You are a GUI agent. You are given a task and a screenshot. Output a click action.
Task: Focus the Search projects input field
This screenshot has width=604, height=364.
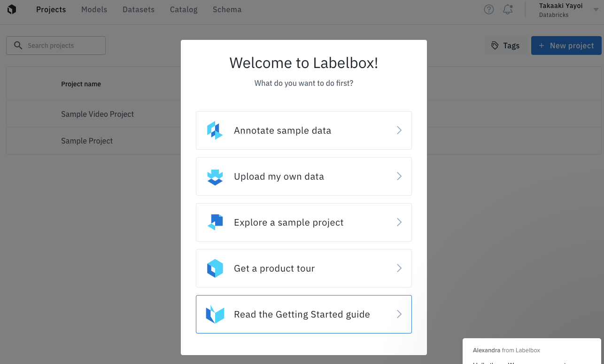click(61, 45)
